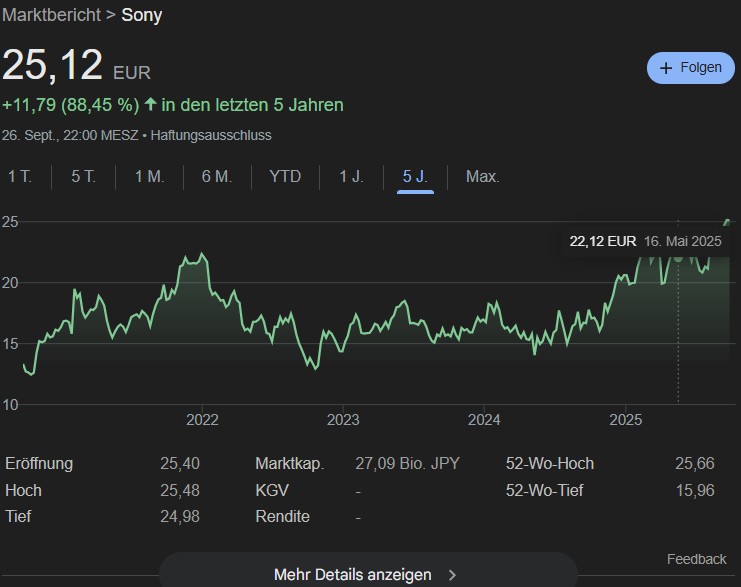Click the Marktkap. label
This screenshot has width=741, height=587.
click(290, 464)
